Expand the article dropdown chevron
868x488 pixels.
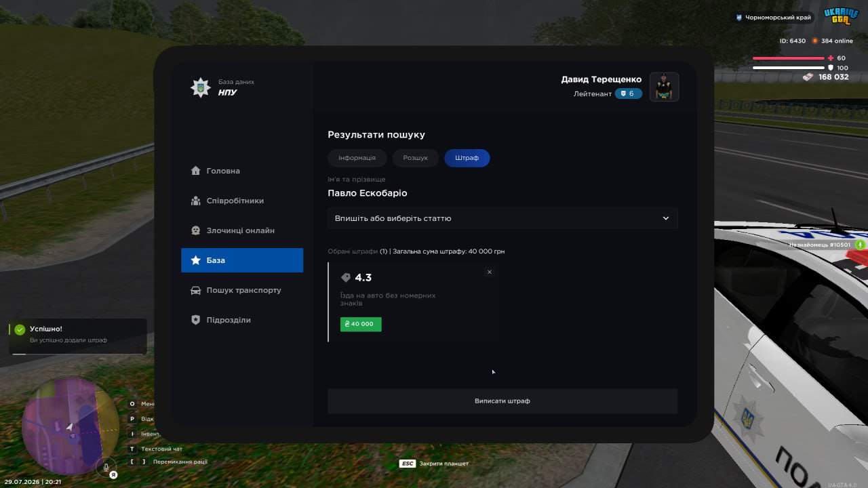pyautogui.click(x=666, y=218)
